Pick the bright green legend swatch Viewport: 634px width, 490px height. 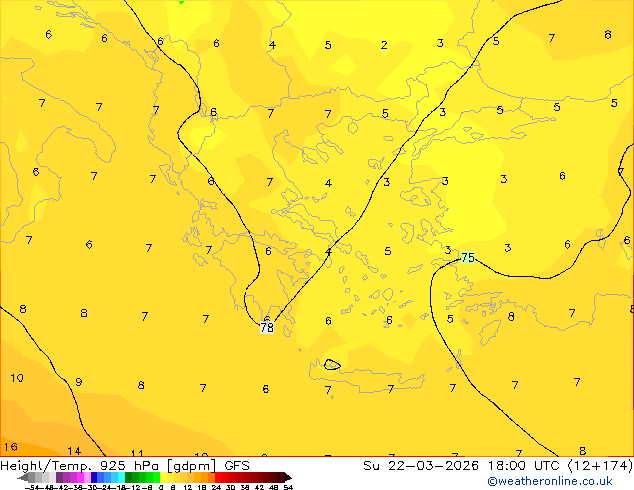(156, 477)
